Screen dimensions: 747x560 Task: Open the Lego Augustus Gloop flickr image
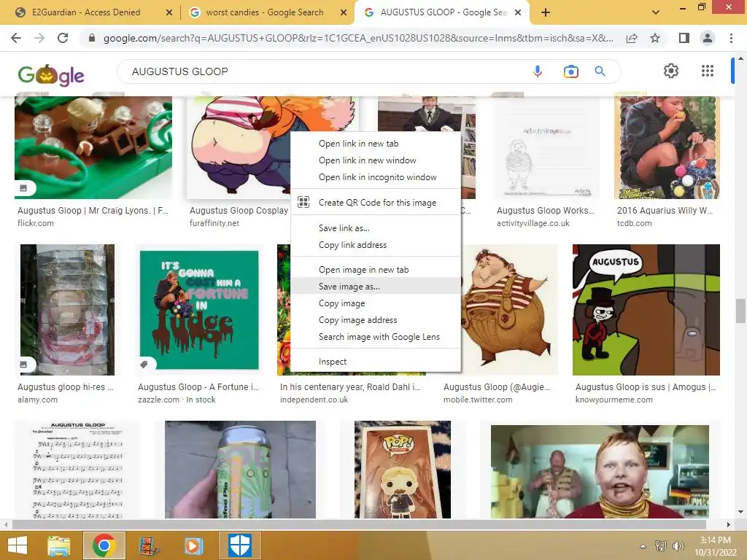tap(93, 147)
